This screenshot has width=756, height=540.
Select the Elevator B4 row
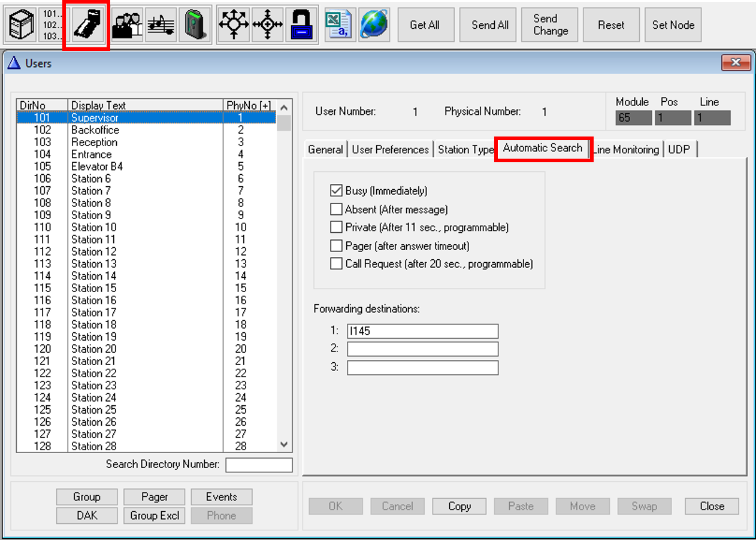click(x=146, y=166)
